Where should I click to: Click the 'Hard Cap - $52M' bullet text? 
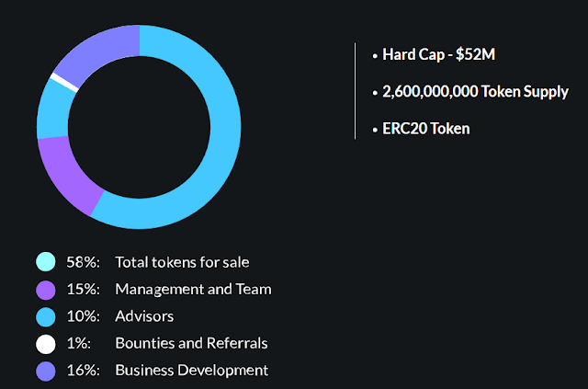(x=439, y=54)
